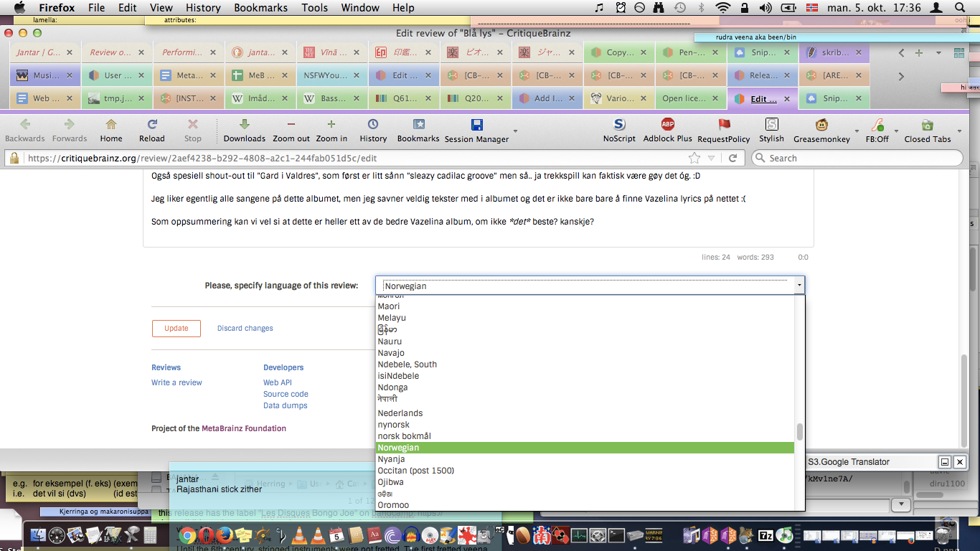Viewport: 980px width, 551px height.
Task: Open the Write a review link
Action: (176, 382)
